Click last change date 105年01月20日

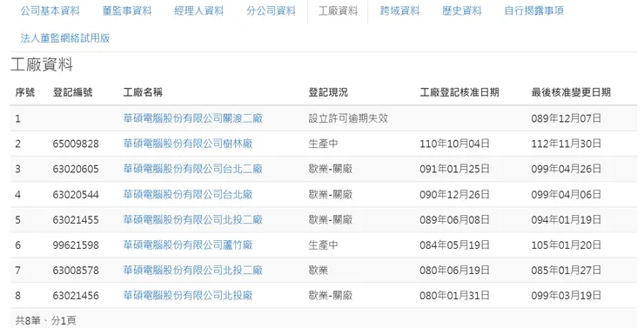(x=566, y=245)
